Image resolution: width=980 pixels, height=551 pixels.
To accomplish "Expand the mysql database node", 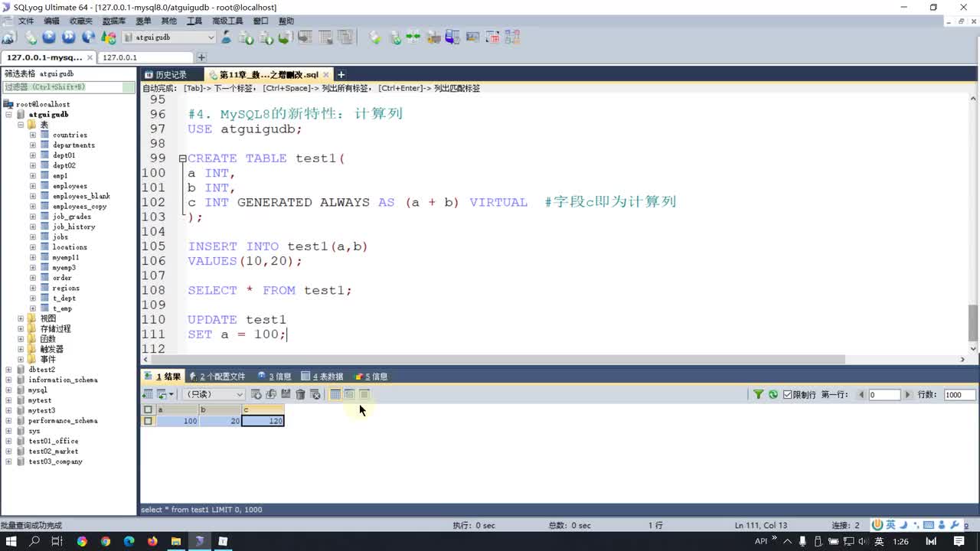I will pos(8,390).
